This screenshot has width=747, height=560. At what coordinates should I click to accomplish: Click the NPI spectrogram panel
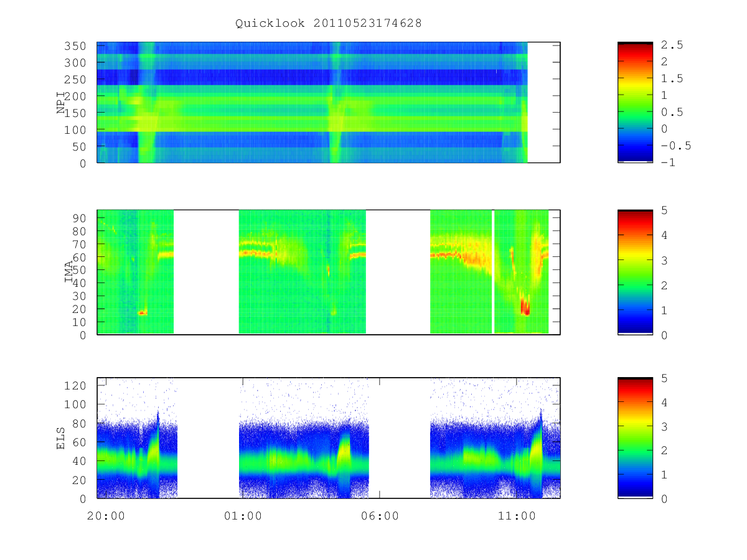coord(329,102)
